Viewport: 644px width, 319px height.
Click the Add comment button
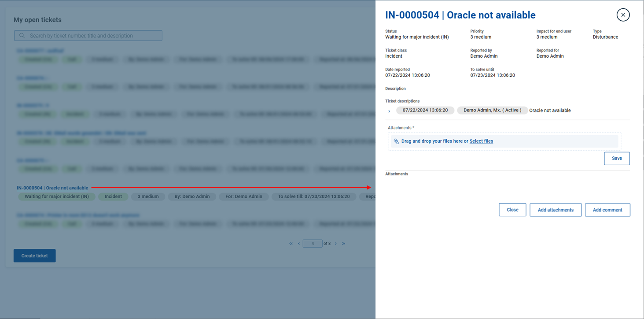point(607,210)
